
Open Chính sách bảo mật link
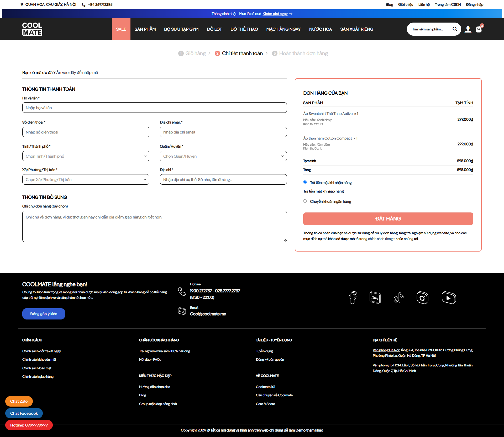[37, 368]
